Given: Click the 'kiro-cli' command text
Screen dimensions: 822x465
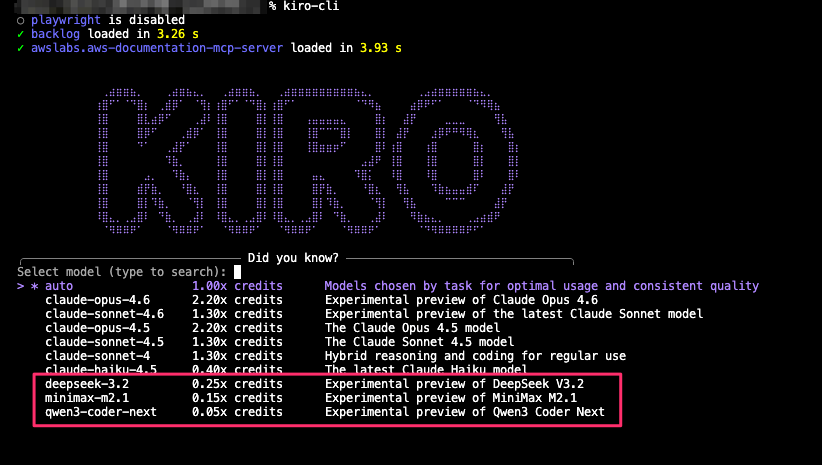Looking at the screenshot, I should click(x=311, y=6).
